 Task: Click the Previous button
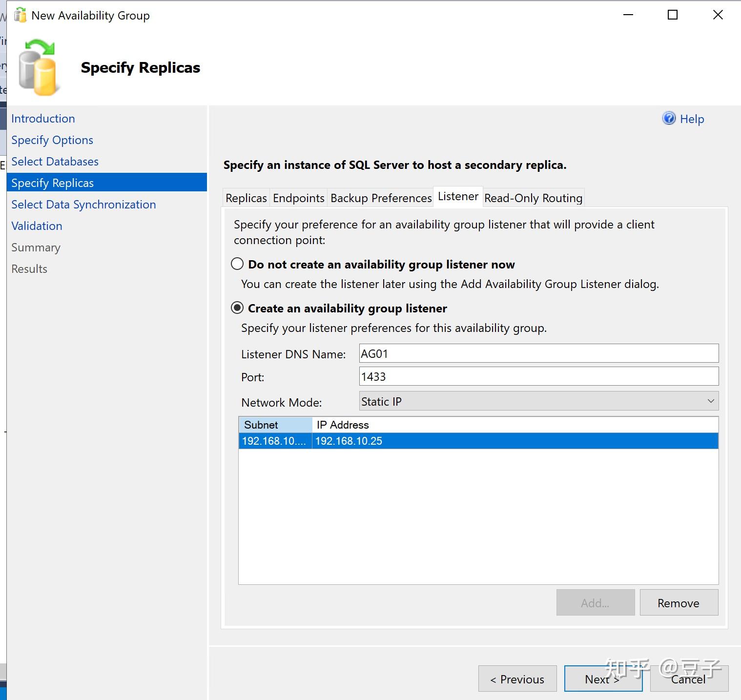517,679
